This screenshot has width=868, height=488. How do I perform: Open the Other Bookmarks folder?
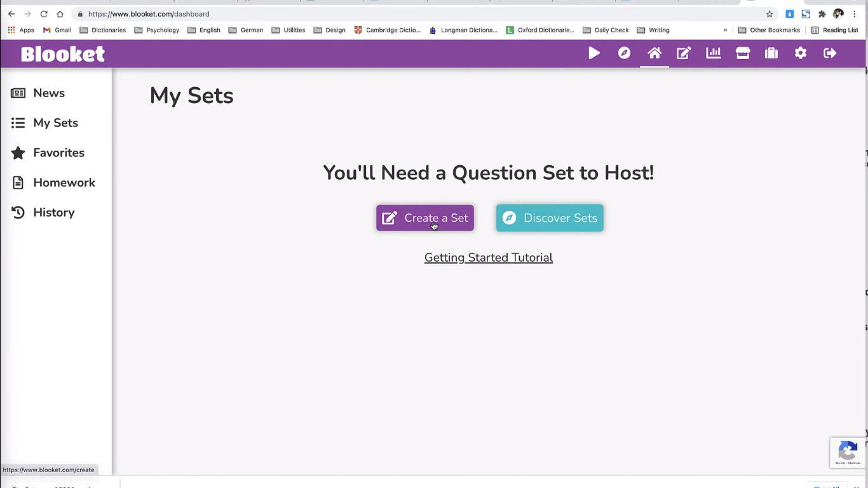pos(768,30)
